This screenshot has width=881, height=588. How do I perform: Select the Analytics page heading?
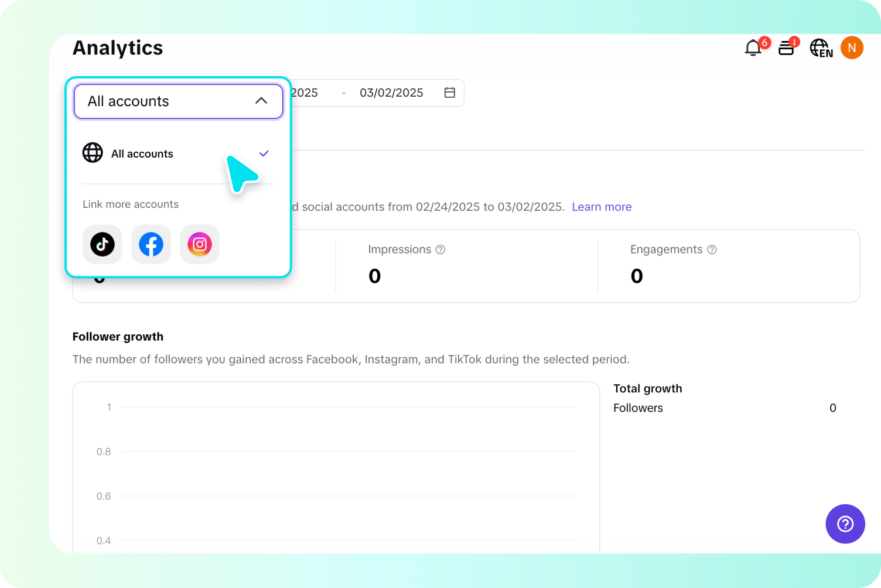[117, 47]
